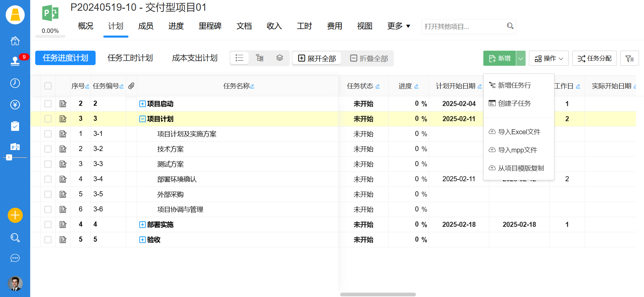Switch to tree hierarchy view icon
This screenshot has width=644, height=297.
coord(260,58)
